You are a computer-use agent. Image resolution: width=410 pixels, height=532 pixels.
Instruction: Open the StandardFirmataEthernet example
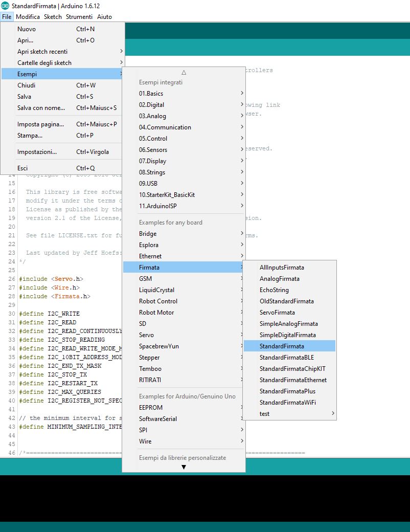[x=290, y=380]
